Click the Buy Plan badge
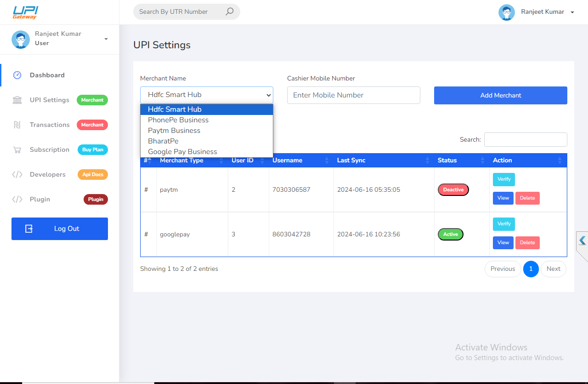 click(x=93, y=149)
